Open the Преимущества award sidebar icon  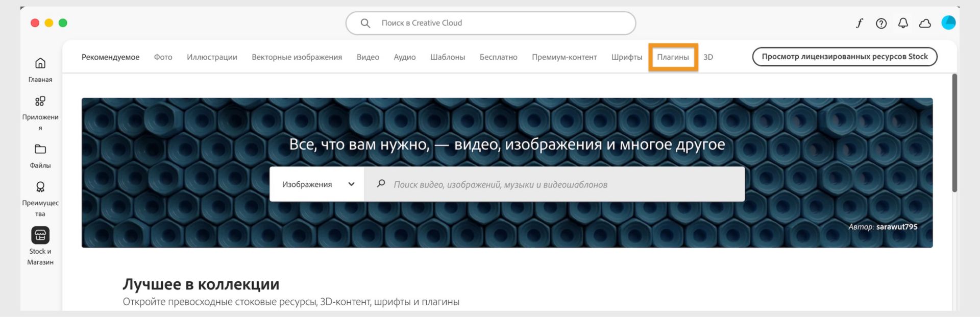pos(40,187)
